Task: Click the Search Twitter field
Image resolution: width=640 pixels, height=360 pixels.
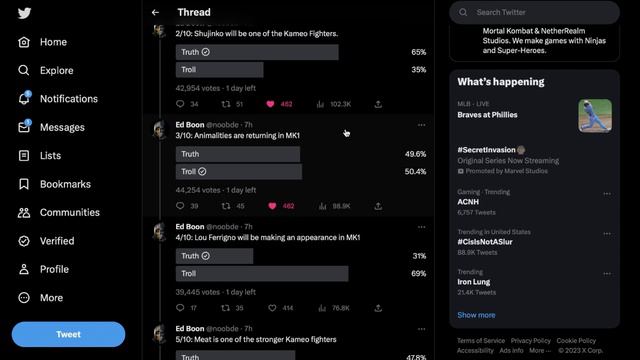Action: point(534,12)
